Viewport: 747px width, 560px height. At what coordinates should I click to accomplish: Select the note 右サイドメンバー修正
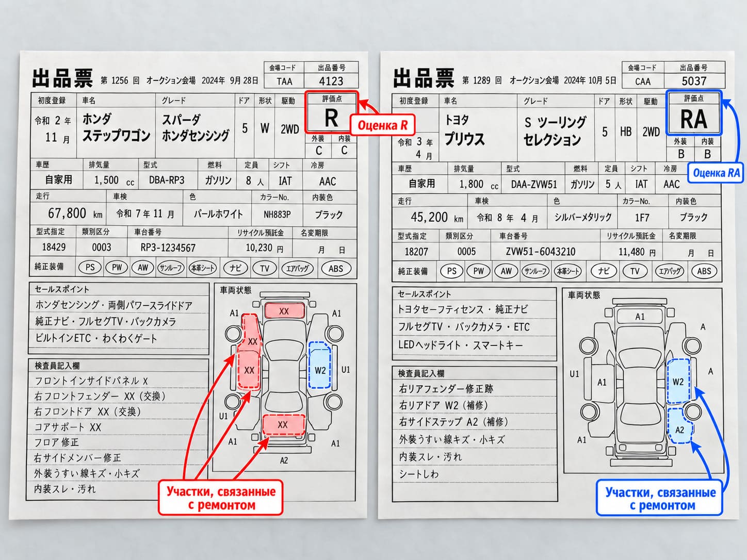coord(77,458)
